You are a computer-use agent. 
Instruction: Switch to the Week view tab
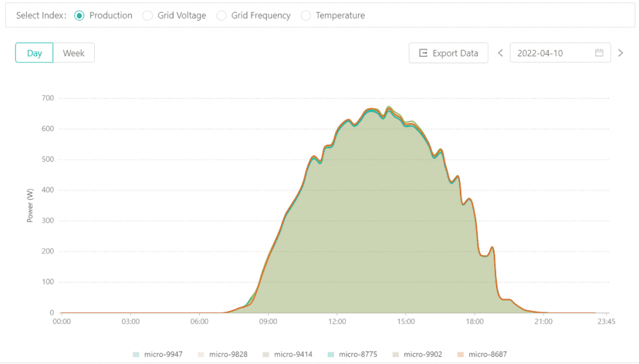74,53
